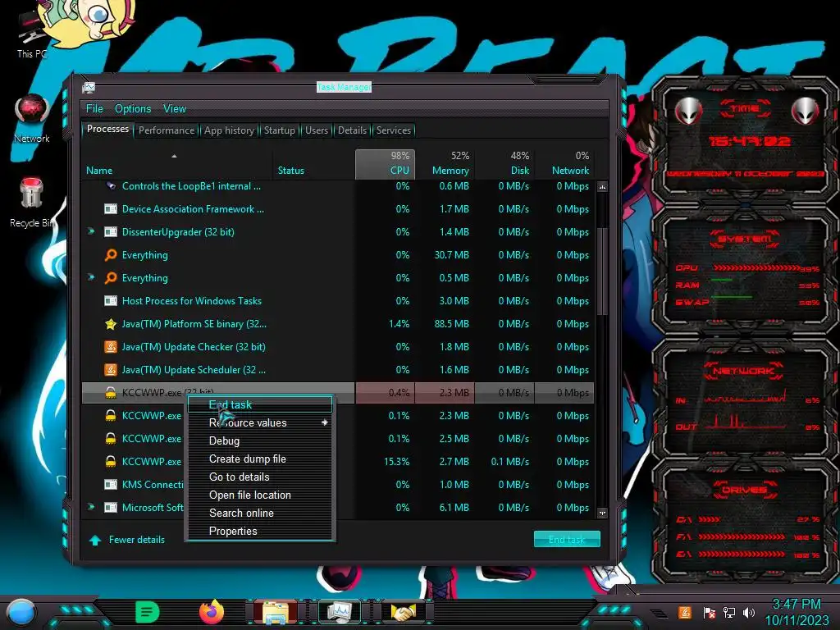The height and width of the screenshot is (630, 840).
Task: Open the Recycle Bin desktop icon
Action: pos(32,203)
